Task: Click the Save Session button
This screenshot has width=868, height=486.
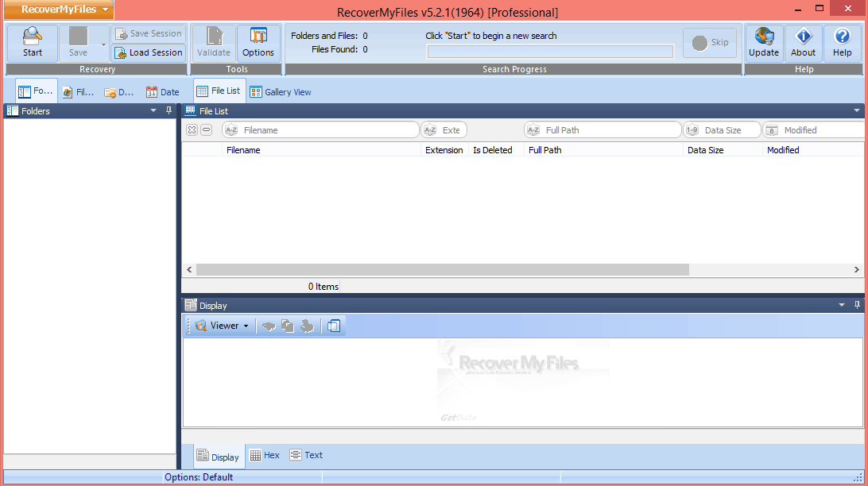Action: click(149, 33)
